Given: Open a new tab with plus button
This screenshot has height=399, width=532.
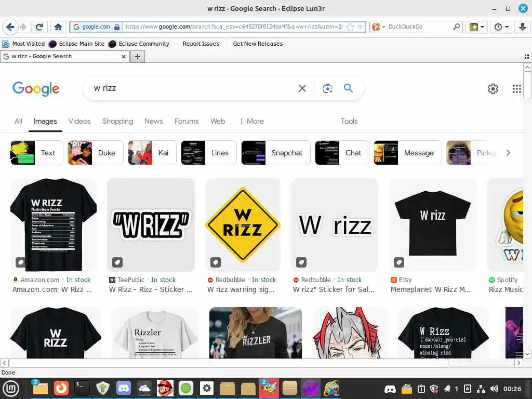Looking at the screenshot, I should [x=137, y=57].
